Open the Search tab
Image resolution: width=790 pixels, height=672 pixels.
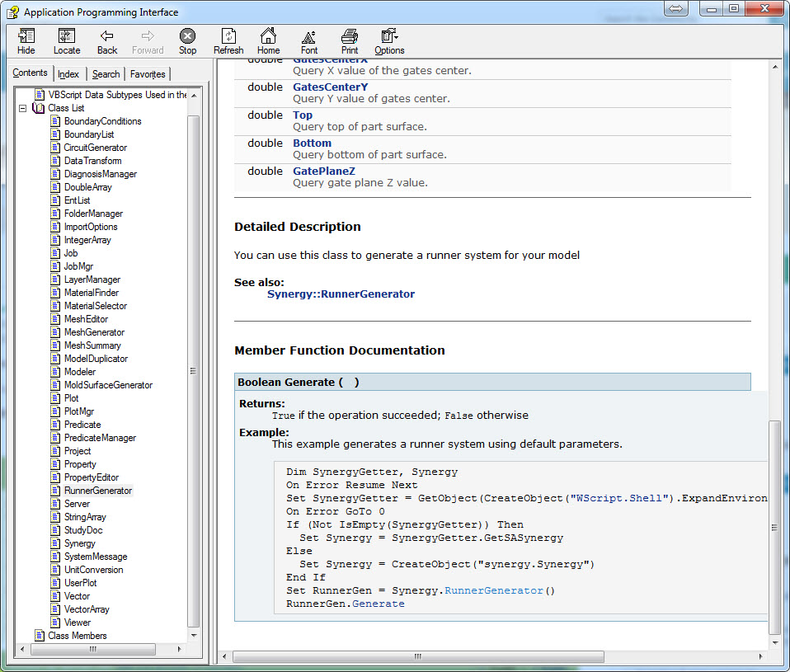(x=106, y=73)
